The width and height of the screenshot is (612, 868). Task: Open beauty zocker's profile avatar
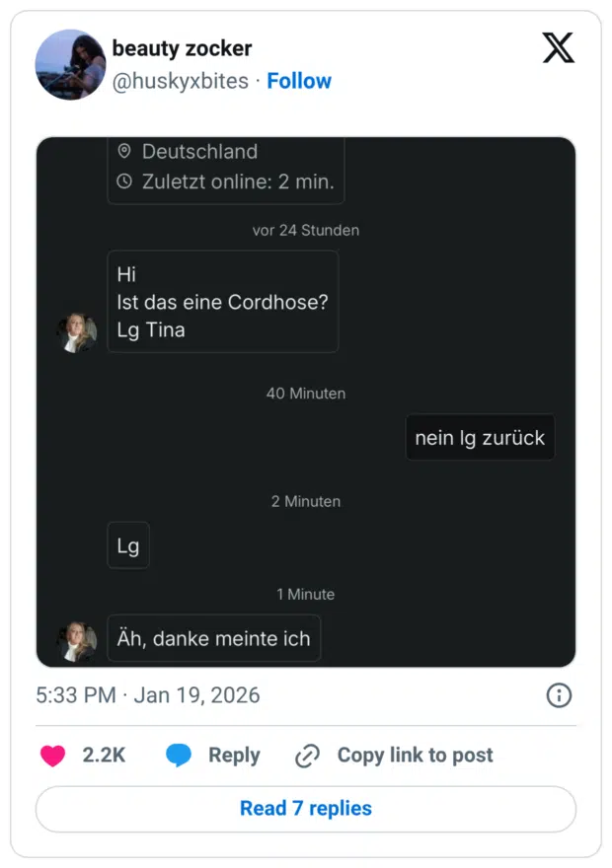70,65
